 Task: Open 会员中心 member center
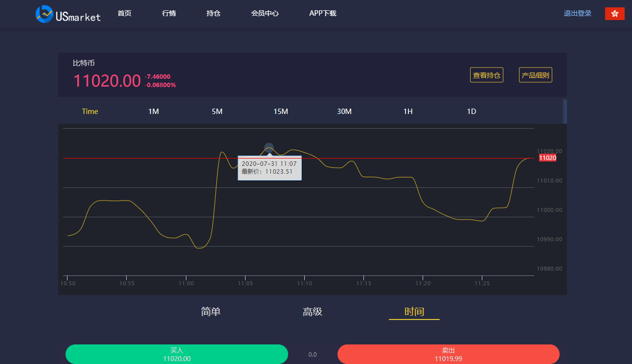pyautogui.click(x=265, y=13)
